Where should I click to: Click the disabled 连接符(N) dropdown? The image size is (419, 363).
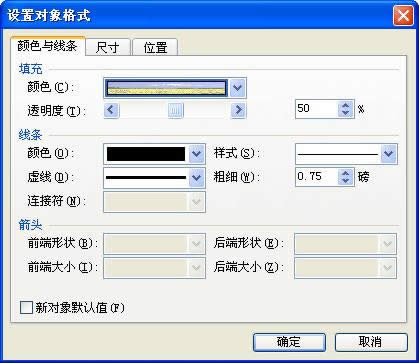point(154,202)
